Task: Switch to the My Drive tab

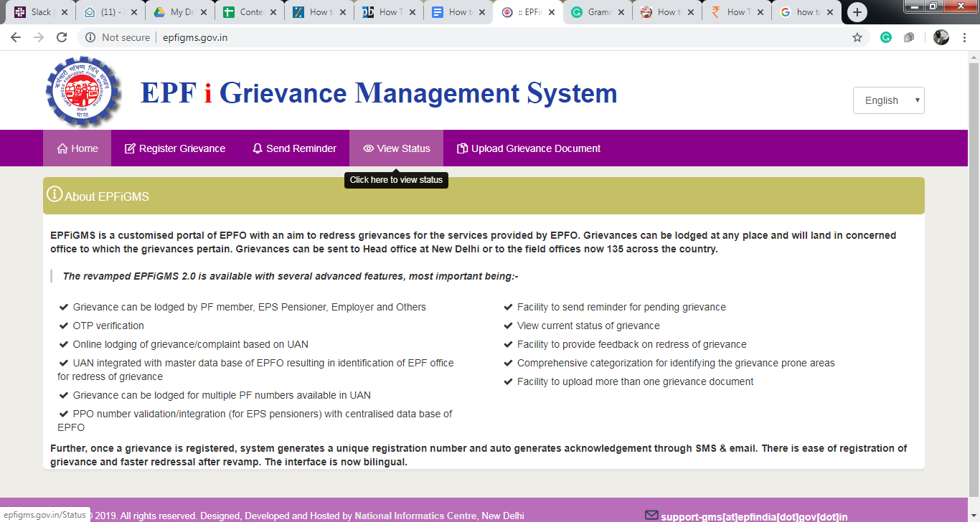Action: coord(179,12)
